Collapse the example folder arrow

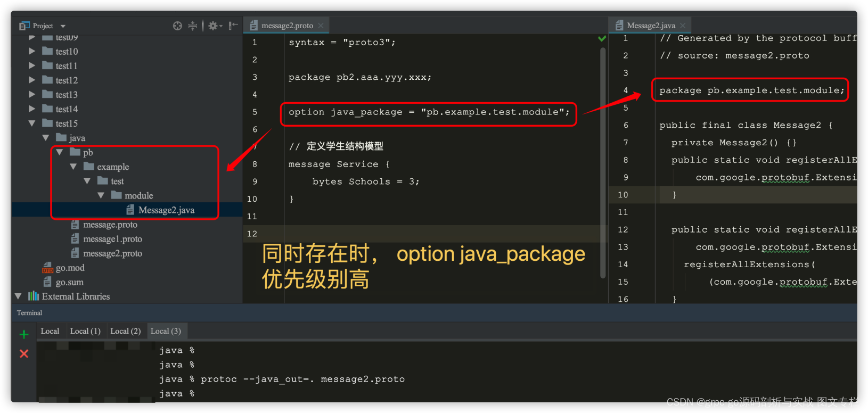click(73, 167)
